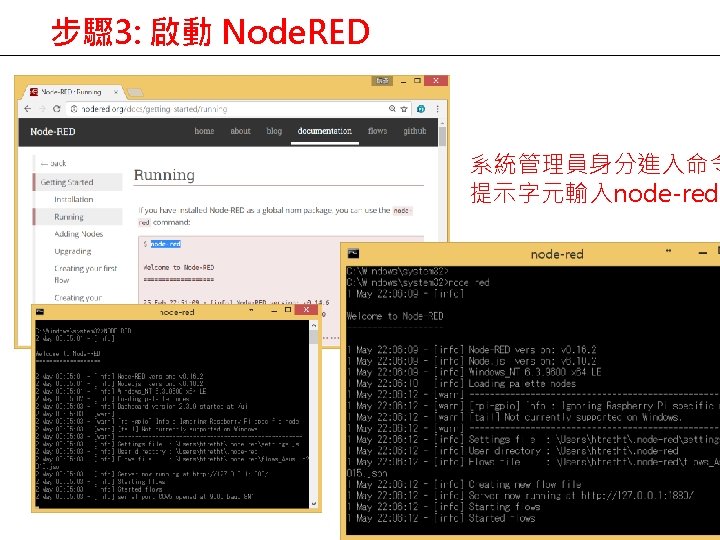Close the Node-RED : Running browser tab
Screen dimensions: 720x540
(116, 92)
